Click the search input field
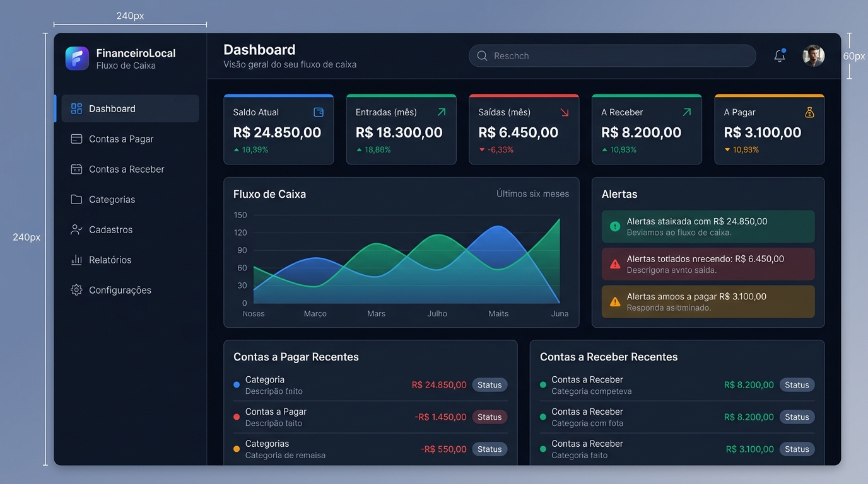This screenshot has height=484, width=868. (x=613, y=55)
